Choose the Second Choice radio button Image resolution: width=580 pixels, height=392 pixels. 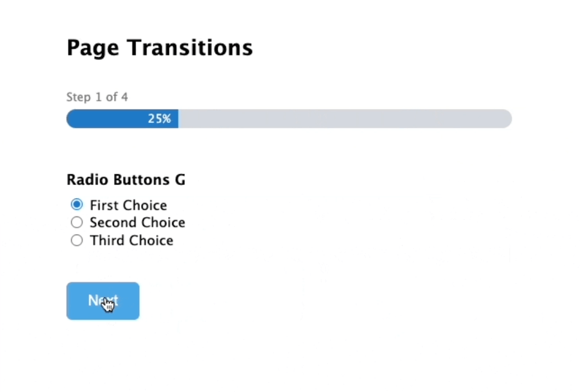tap(77, 222)
